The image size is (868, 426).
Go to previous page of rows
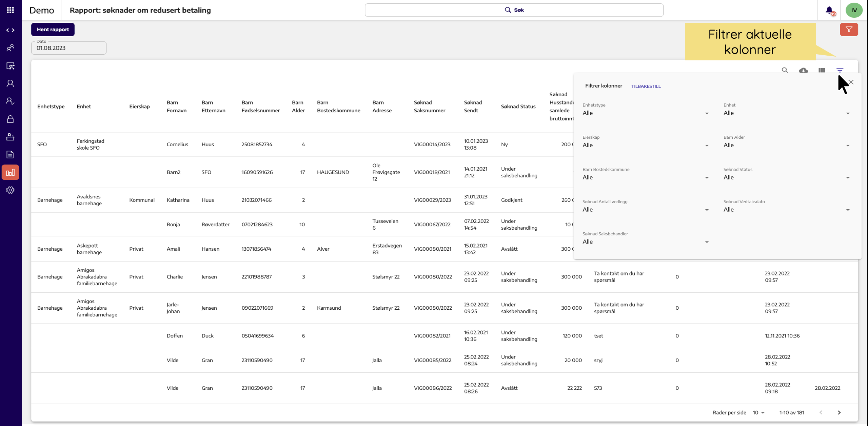pyautogui.click(x=821, y=412)
